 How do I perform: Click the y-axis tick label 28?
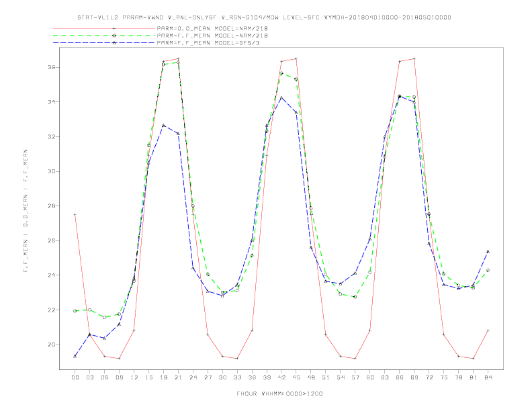pos(52,206)
